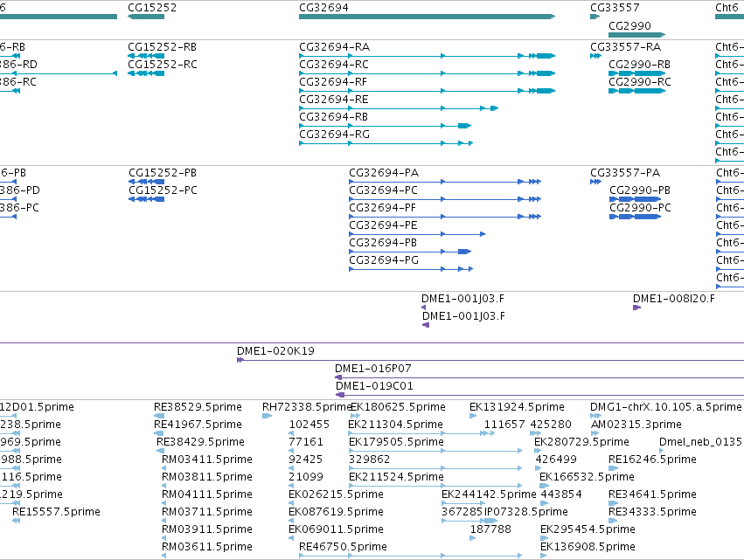The height and width of the screenshot is (560, 744).
Task: Click EST RM04111.5prime
Action: pyautogui.click(x=207, y=495)
